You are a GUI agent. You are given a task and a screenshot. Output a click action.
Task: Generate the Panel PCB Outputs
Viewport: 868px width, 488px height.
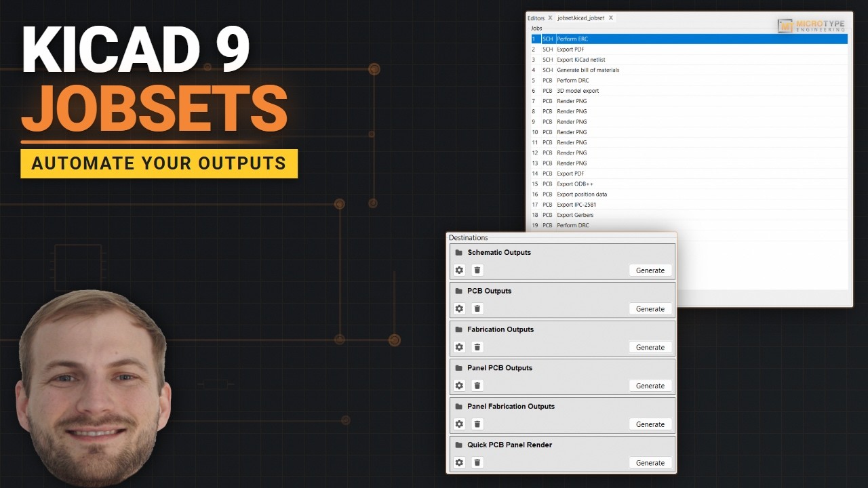(x=650, y=386)
